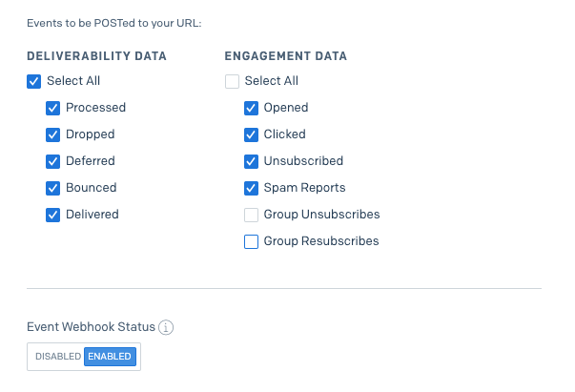Enable the Group Unsubscribes checkbox
The image size is (575, 392).
[252, 215]
